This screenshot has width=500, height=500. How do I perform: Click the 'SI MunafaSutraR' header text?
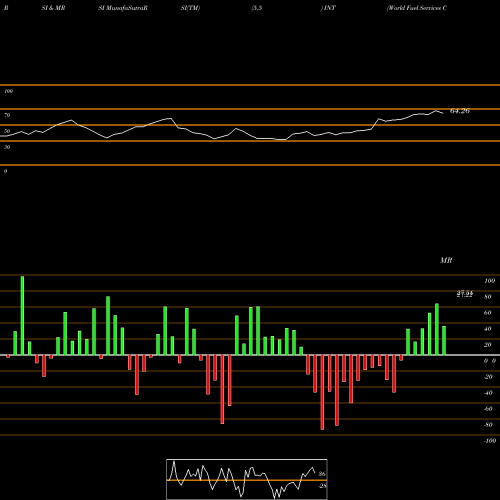click(x=123, y=8)
